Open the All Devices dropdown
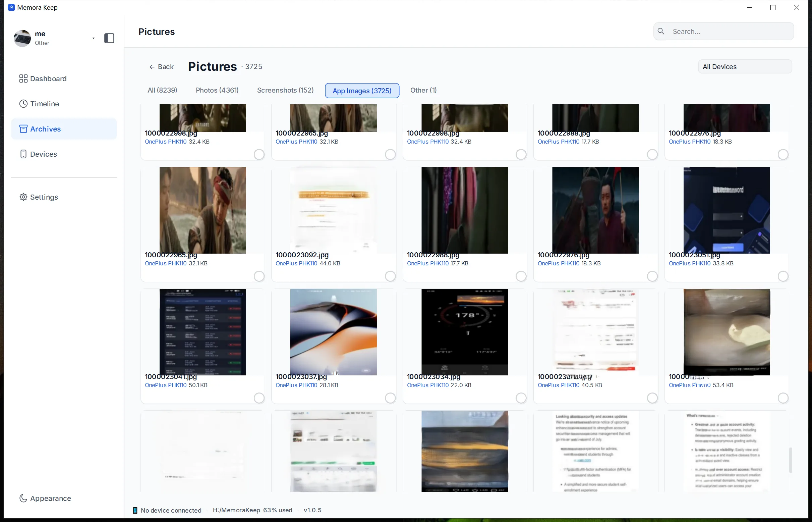The width and height of the screenshot is (812, 522). pos(745,66)
